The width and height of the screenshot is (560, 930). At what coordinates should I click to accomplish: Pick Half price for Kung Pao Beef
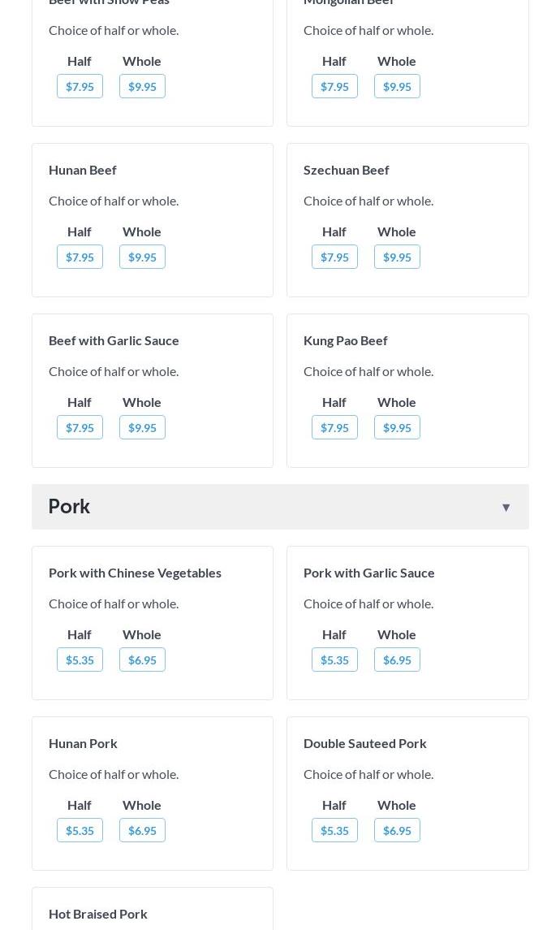334,427
